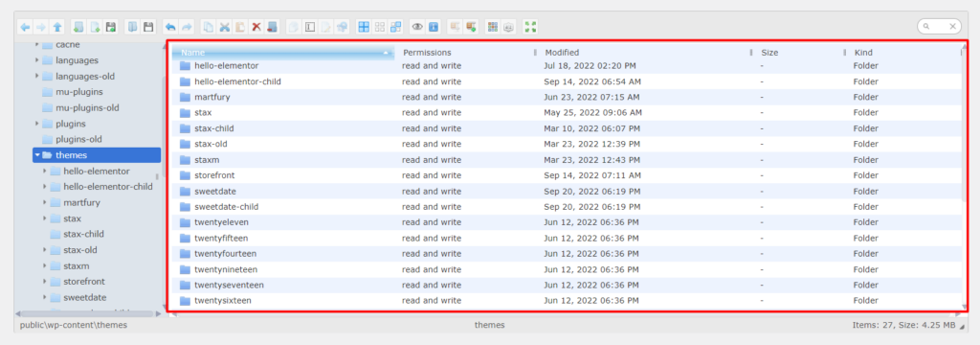Clear the search box with X

tap(952, 26)
